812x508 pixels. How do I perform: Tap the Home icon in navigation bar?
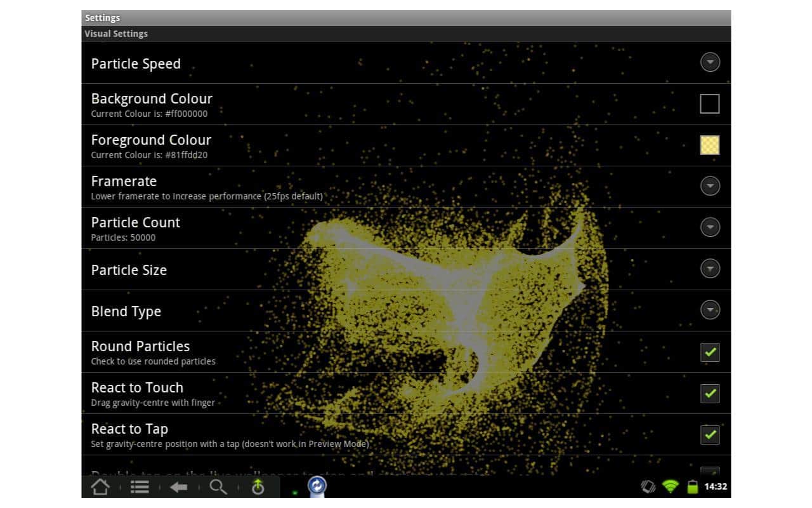pyautogui.click(x=100, y=487)
